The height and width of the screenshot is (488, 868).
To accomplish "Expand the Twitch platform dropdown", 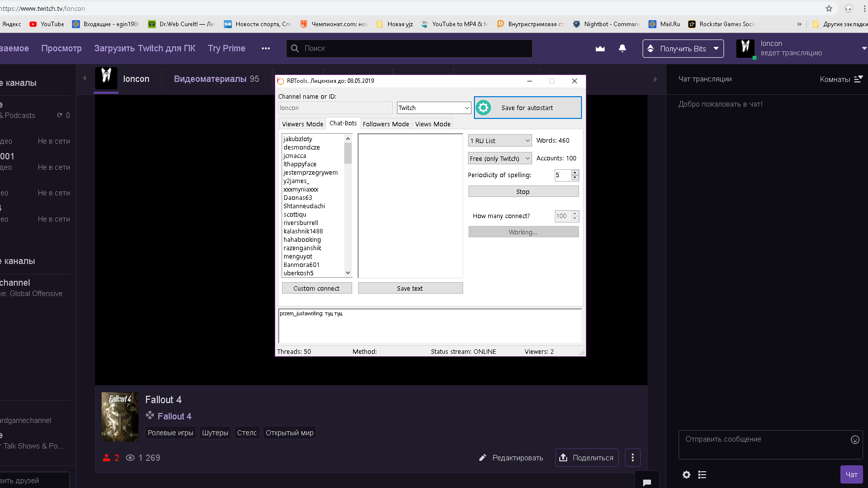I will click(467, 108).
